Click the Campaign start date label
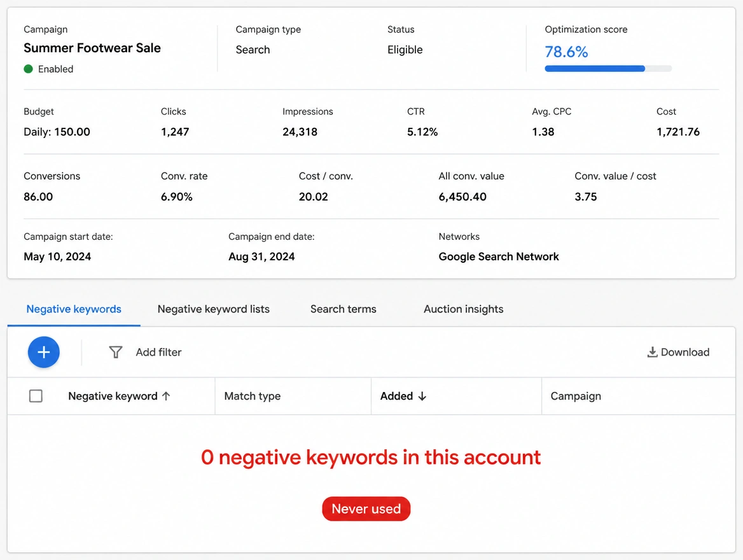This screenshot has width=743, height=560. coord(68,237)
